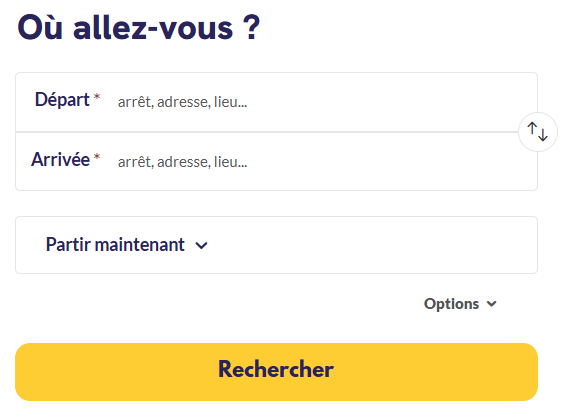Swap departure and arrival with arrows icon
Image resolution: width=566 pixels, height=417 pixels.
click(537, 132)
